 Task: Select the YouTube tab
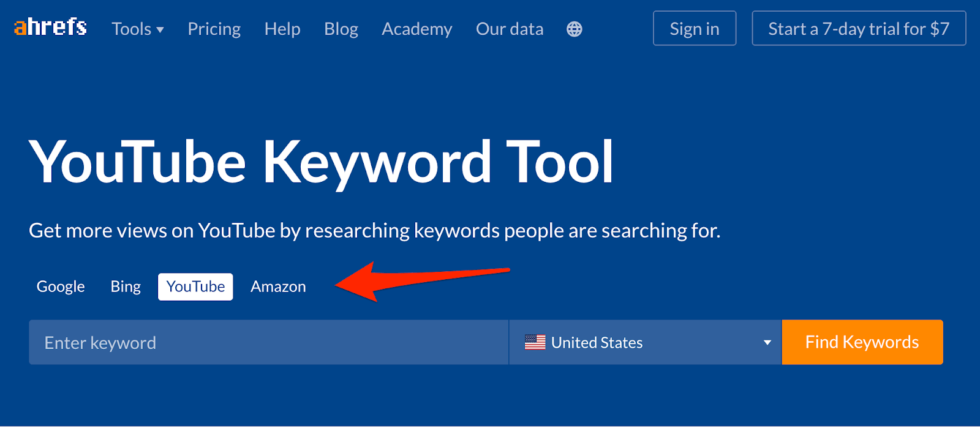pos(195,287)
